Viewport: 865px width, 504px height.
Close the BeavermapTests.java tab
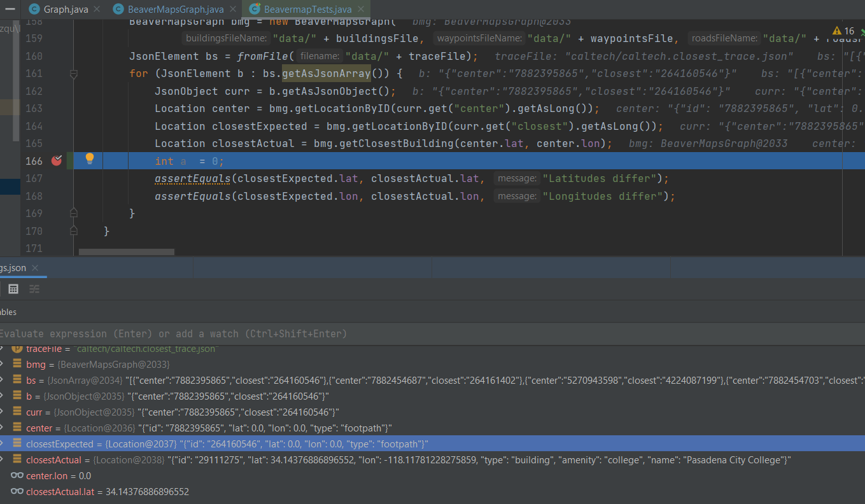(360, 10)
